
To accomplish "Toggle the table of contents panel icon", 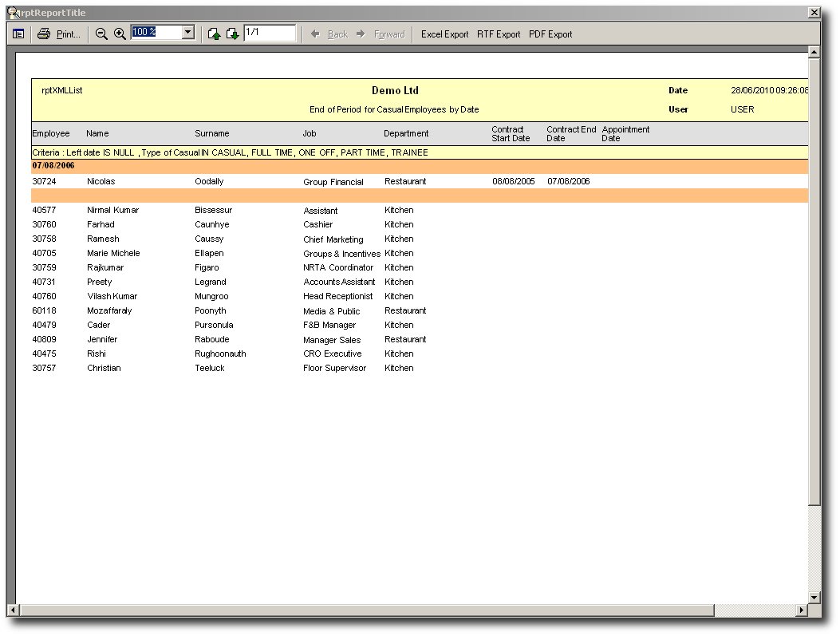I will (18, 34).
